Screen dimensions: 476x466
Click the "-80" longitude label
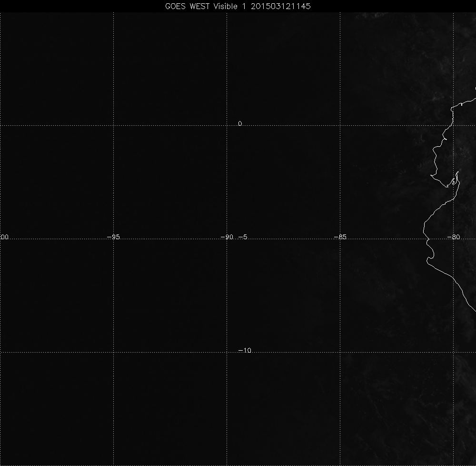coord(454,237)
